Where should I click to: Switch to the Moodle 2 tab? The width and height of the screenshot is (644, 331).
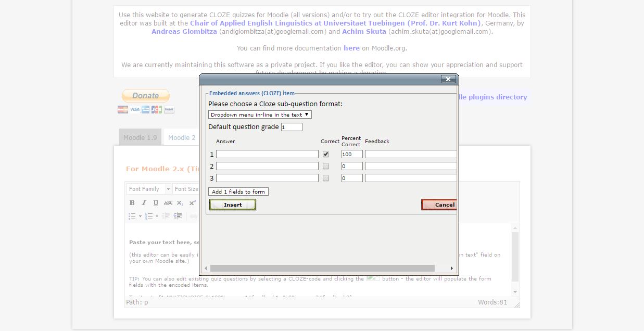(x=182, y=137)
